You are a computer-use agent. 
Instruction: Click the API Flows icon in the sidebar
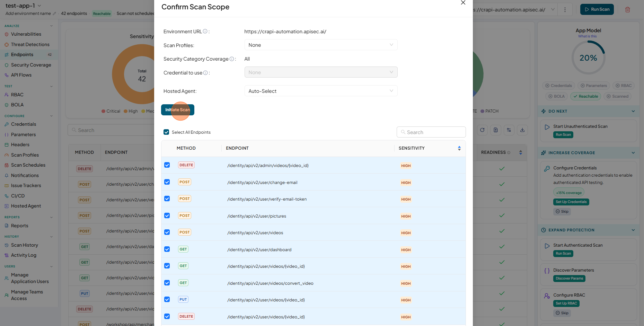[7, 75]
